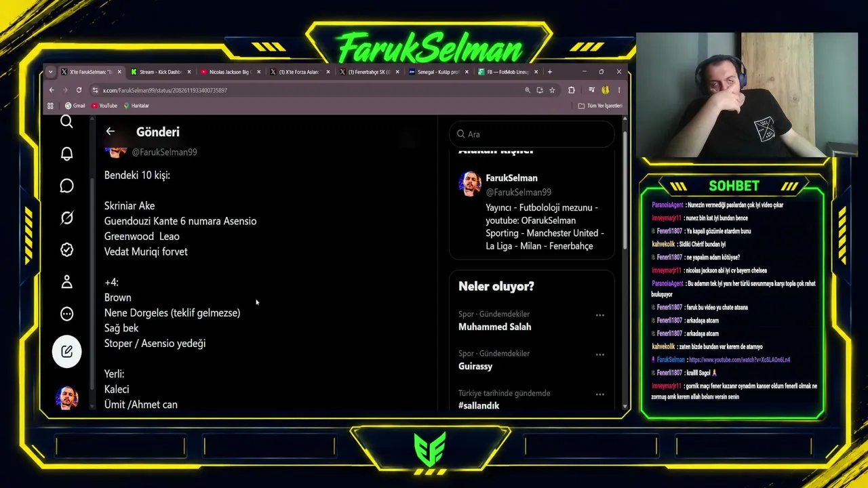Open Notifications bell in X sidebar
Screen dimensions: 868x488
pyautogui.click(x=66, y=154)
